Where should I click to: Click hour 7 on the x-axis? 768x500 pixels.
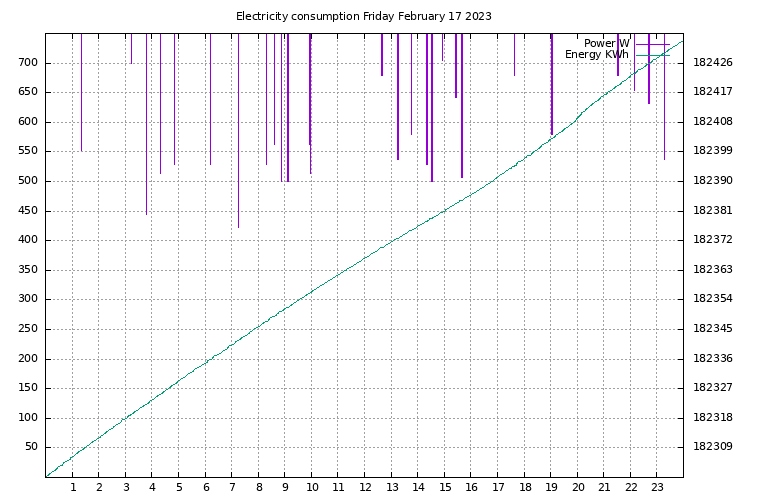232,488
